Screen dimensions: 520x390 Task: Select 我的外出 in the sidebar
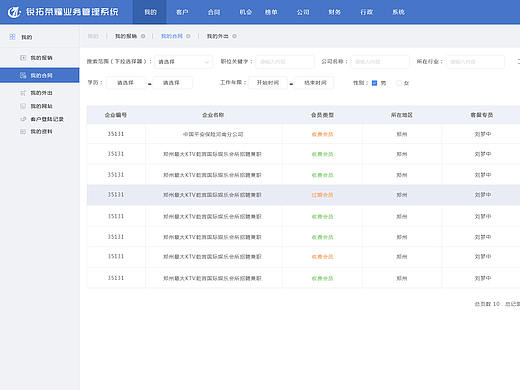coord(40,93)
